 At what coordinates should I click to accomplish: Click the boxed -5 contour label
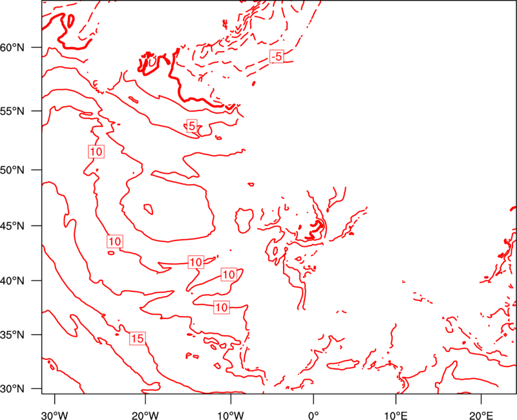click(x=277, y=57)
